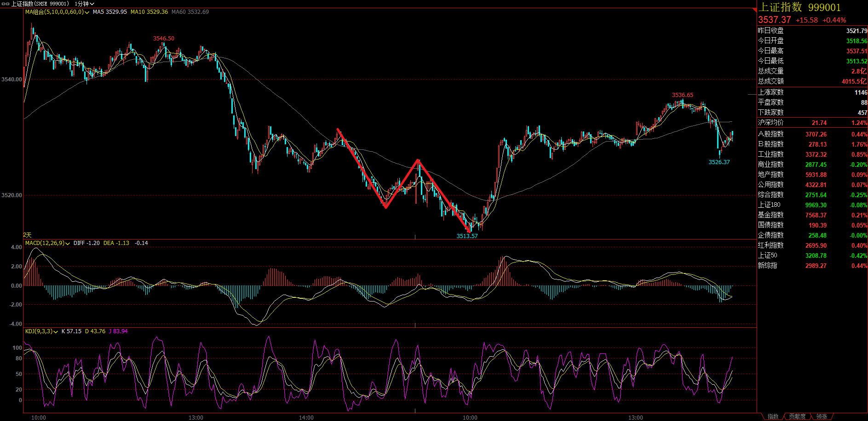This screenshot has width=868, height=421.
Task: Click the link chain icon beside 上证指数
Action: [6, 4]
